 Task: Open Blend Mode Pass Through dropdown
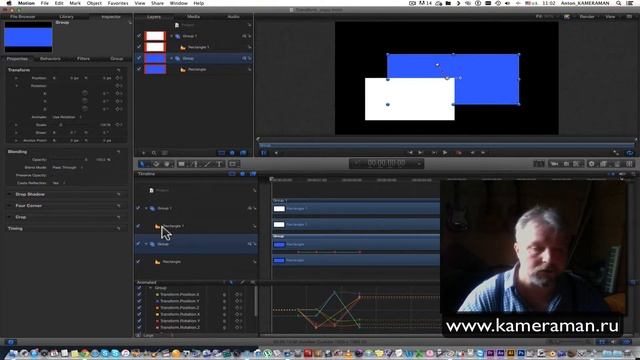(68, 167)
